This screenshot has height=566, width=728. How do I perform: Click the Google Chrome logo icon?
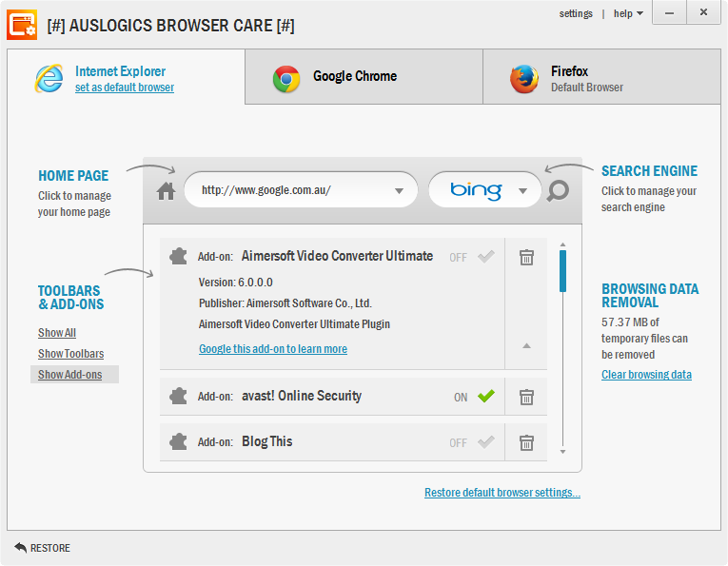tap(286, 79)
